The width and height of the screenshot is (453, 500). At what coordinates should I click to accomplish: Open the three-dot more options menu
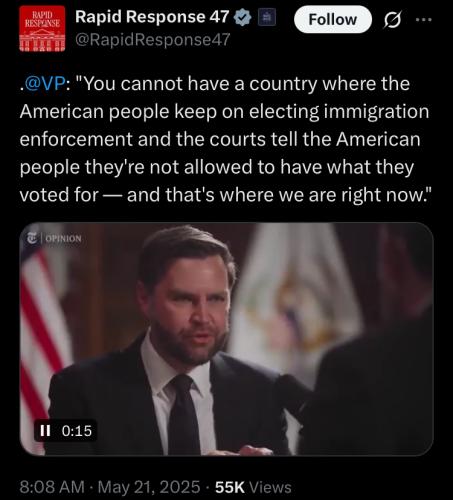pyautogui.click(x=424, y=20)
